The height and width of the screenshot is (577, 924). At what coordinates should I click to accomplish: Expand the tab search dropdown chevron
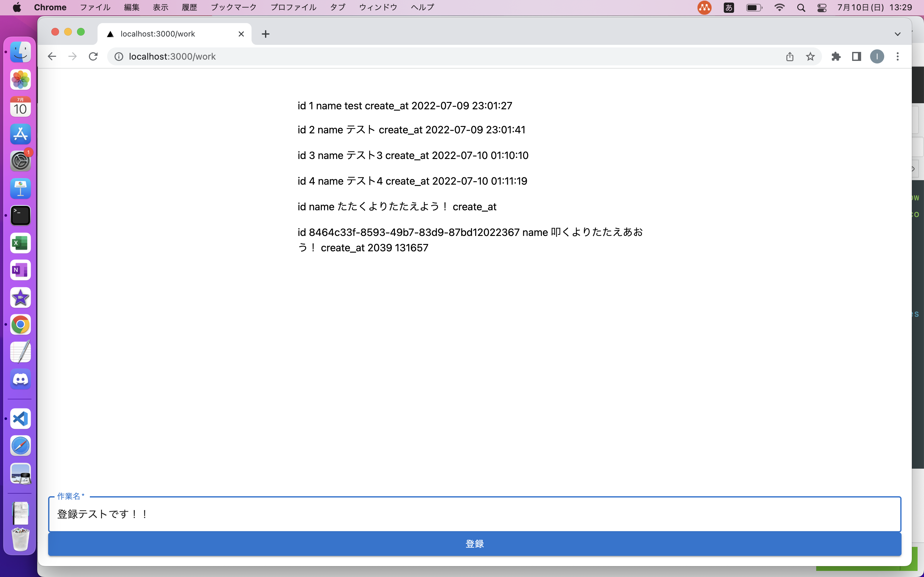[x=897, y=34]
